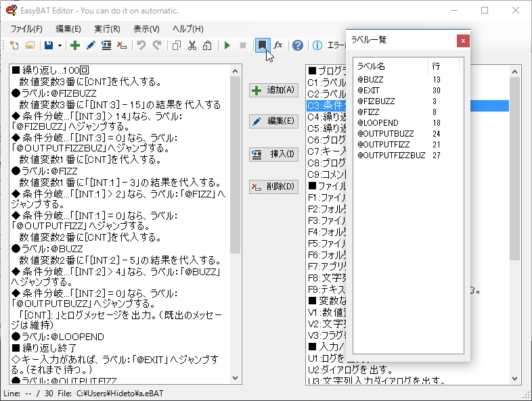
Task: Click the 行 column header
Action: [x=443, y=66]
